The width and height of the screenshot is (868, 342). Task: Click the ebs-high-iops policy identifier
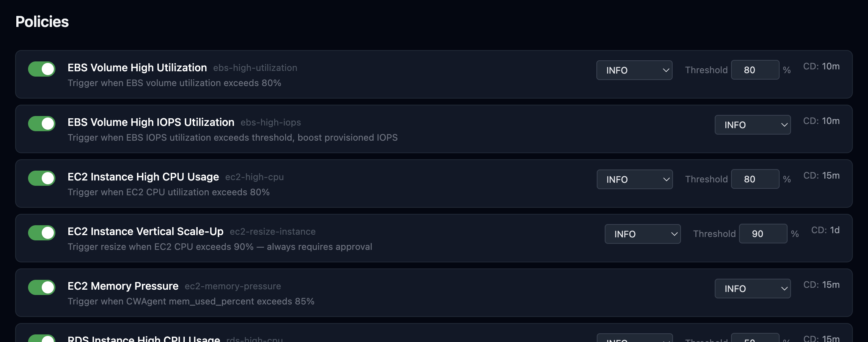point(270,122)
